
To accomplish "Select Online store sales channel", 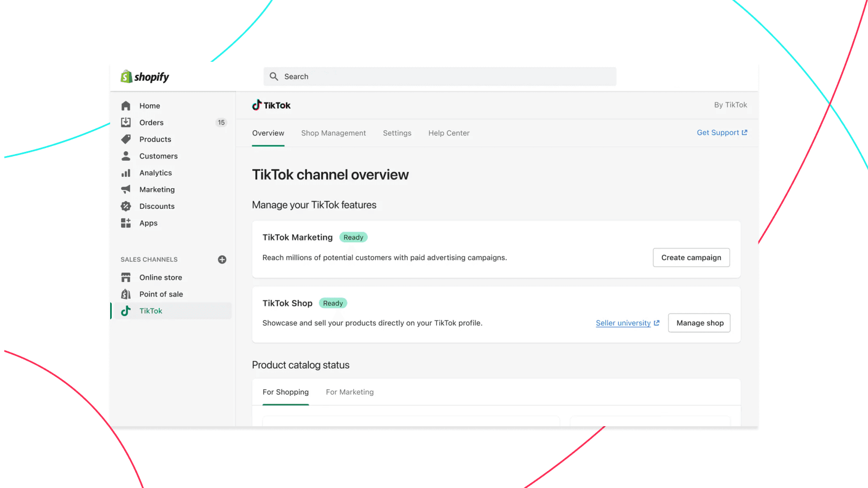I will [x=161, y=277].
